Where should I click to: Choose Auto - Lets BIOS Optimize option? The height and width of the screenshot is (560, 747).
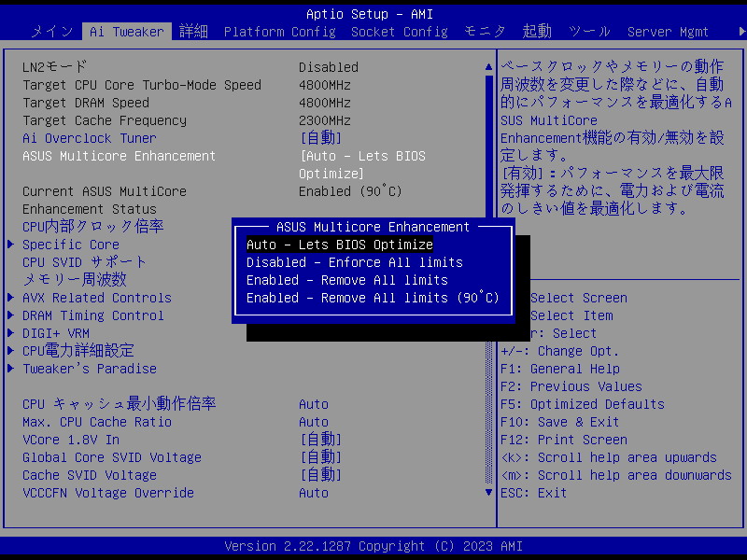tap(340, 245)
